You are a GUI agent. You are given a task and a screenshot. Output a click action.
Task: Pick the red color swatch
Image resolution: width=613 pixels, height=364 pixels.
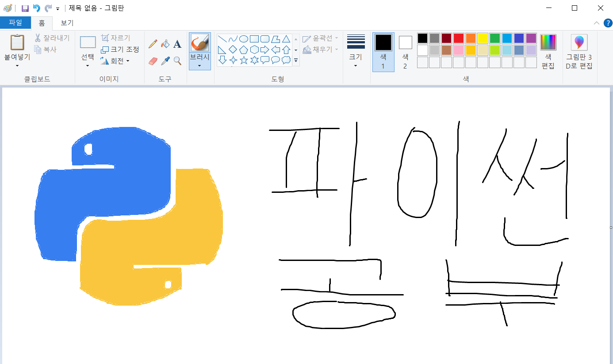tap(459, 38)
